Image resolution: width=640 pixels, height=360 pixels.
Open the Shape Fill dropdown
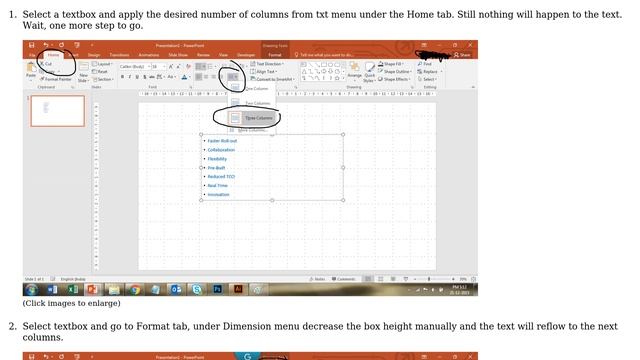click(x=391, y=64)
